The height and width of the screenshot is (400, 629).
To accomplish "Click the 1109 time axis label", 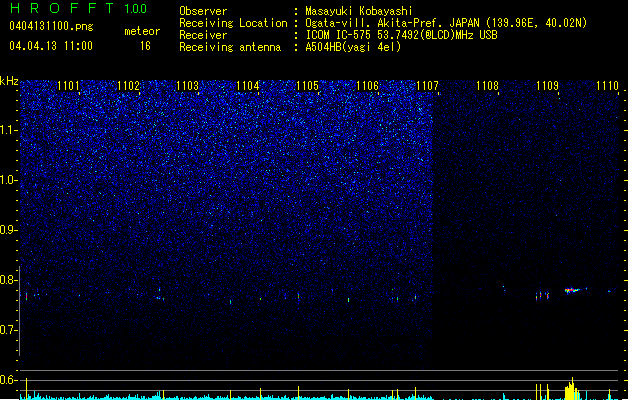I will (547, 86).
